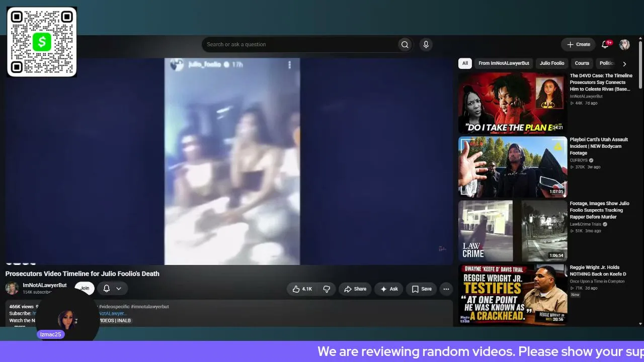Open the title "The D4VD Case: The Timeline Prosecutors Say..."
Image resolution: width=644 pixels, height=362 pixels.
pyautogui.click(x=601, y=82)
